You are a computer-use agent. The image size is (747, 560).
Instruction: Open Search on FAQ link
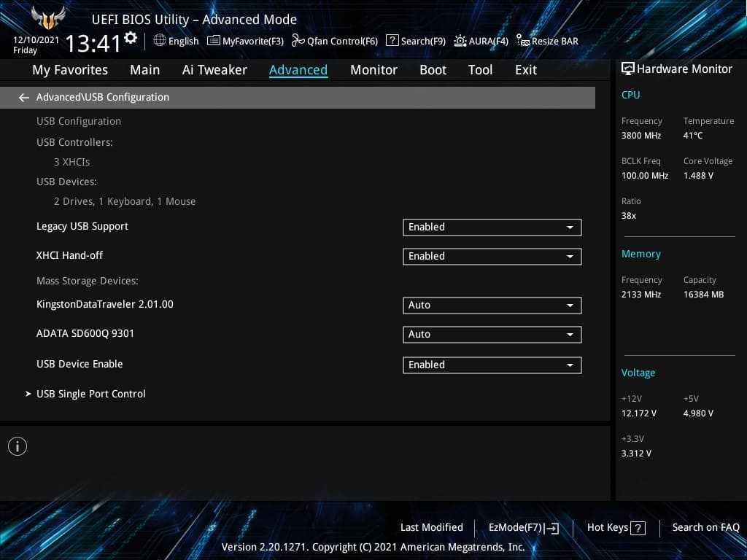click(705, 527)
